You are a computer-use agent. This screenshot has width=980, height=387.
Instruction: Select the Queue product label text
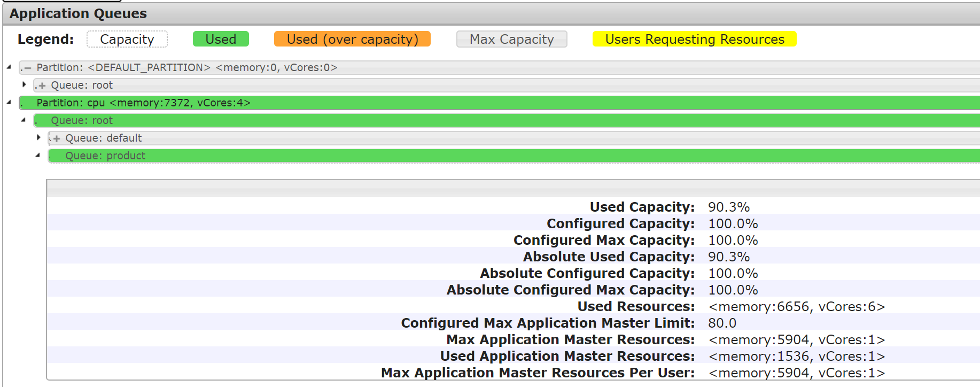tap(105, 156)
